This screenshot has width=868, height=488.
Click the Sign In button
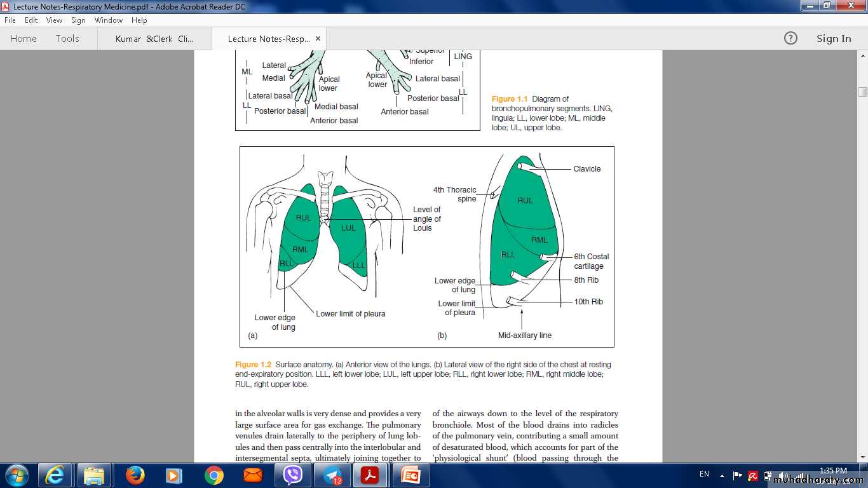[x=834, y=39]
